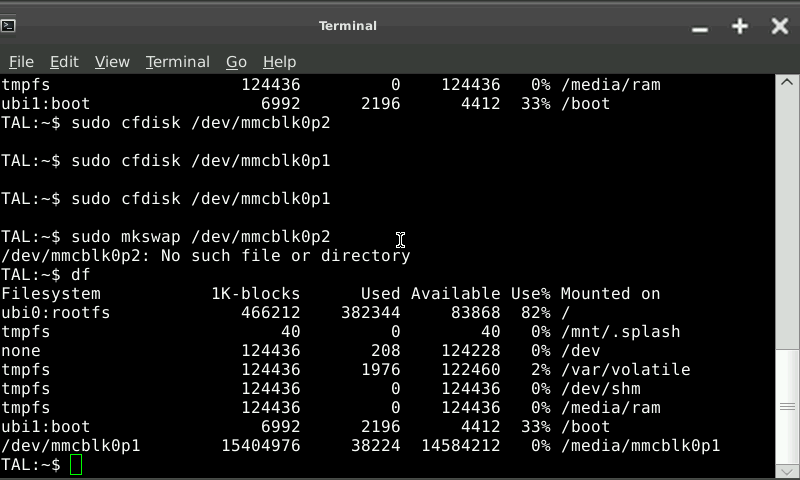800x480 pixels.
Task: Click the green cursor at the prompt
Action: [x=76, y=465]
